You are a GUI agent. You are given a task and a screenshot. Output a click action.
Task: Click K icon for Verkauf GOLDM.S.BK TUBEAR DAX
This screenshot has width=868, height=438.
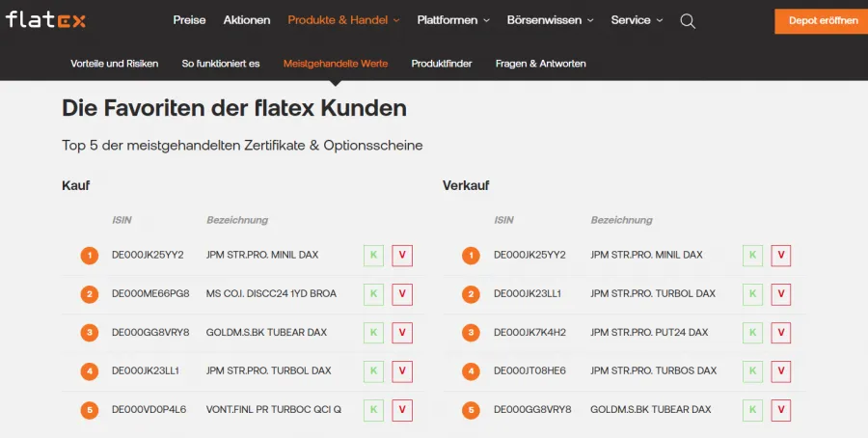click(753, 410)
